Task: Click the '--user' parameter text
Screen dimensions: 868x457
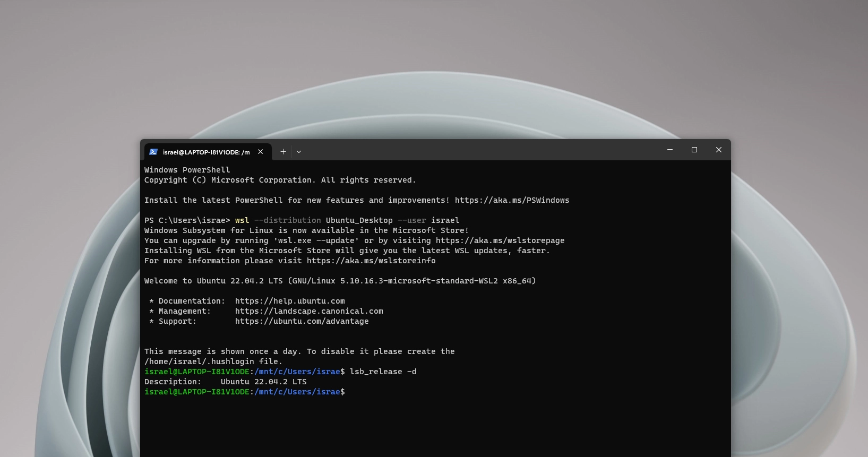Action: (412, 220)
